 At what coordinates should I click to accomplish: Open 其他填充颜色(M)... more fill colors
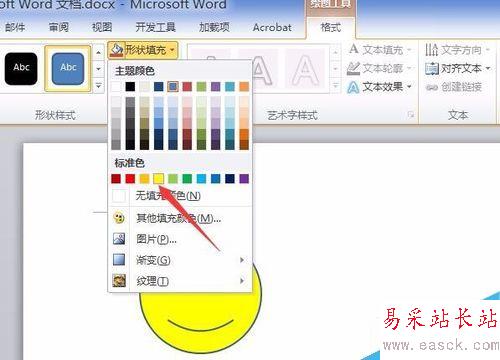[180, 218]
